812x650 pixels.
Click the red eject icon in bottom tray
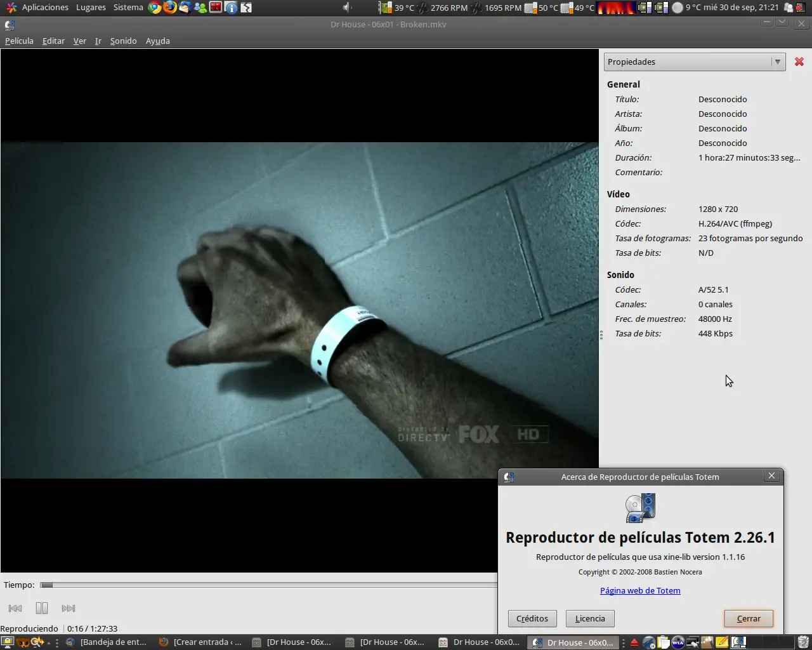click(x=634, y=642)
